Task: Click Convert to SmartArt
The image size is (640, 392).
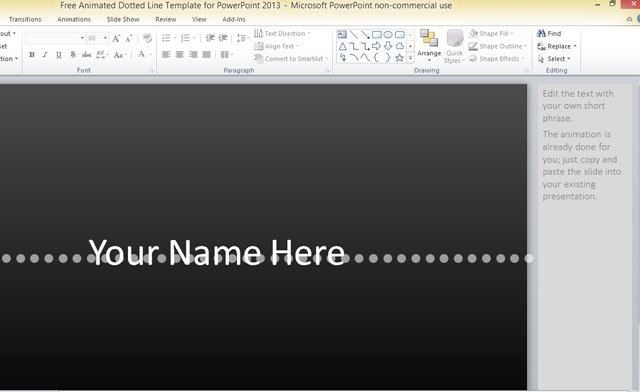Action: 291,59
